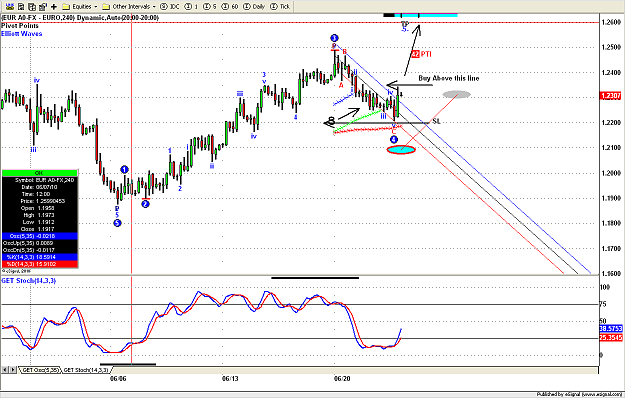Click the Low 1.1912 row
Viewport: 625px width, 398px height.
coord(39,222)
